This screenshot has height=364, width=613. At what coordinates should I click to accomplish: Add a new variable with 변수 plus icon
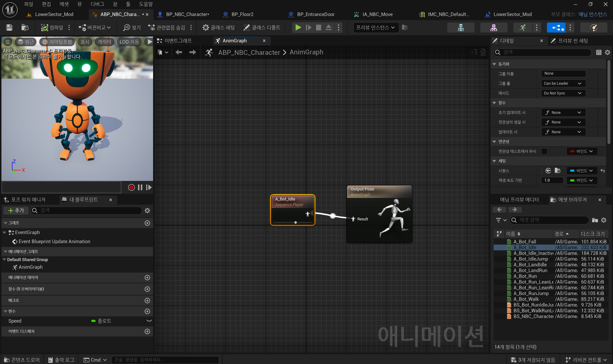coord(147,311)
